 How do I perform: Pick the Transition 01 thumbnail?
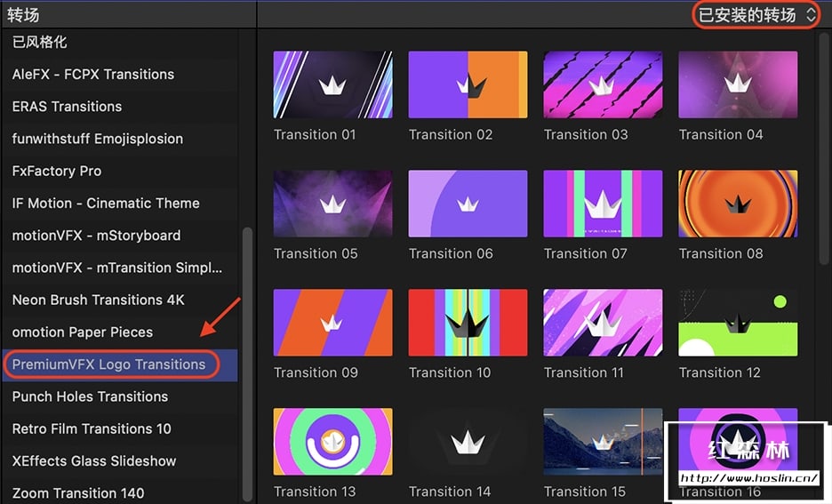(333, 84)
